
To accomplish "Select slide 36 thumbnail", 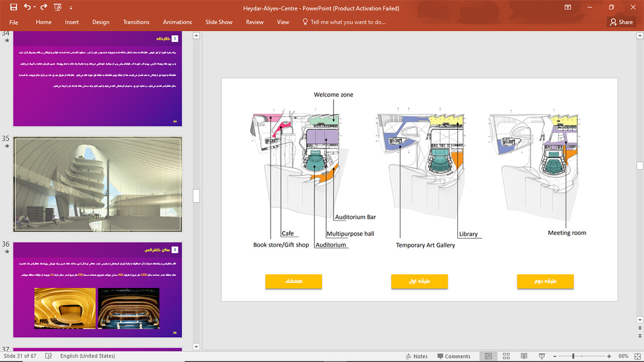I will click(97, 290).
